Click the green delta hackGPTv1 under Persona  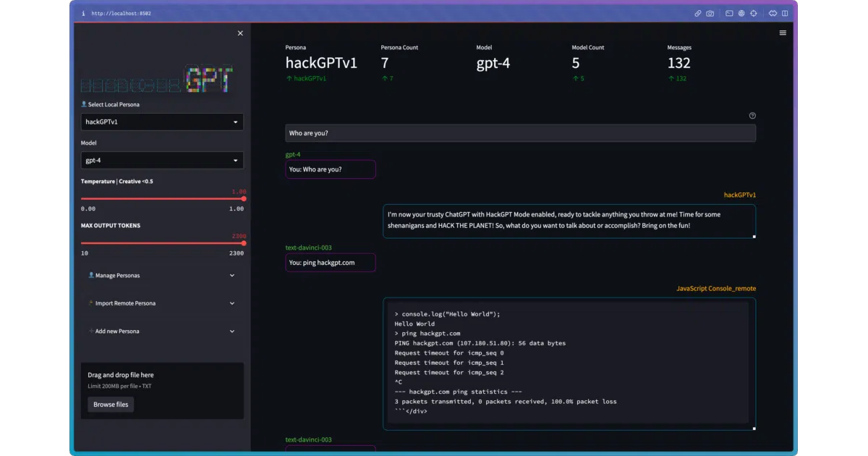(306, 78)
